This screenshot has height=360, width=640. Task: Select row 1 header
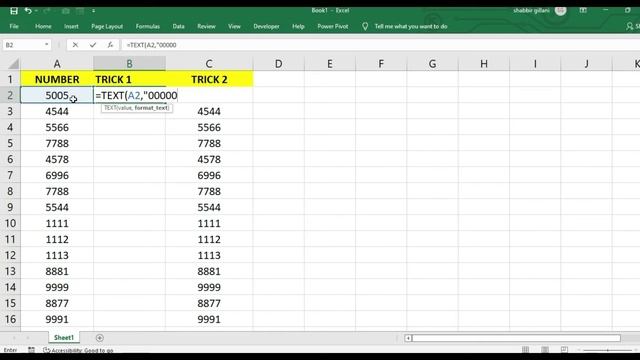tap(10, 79)
